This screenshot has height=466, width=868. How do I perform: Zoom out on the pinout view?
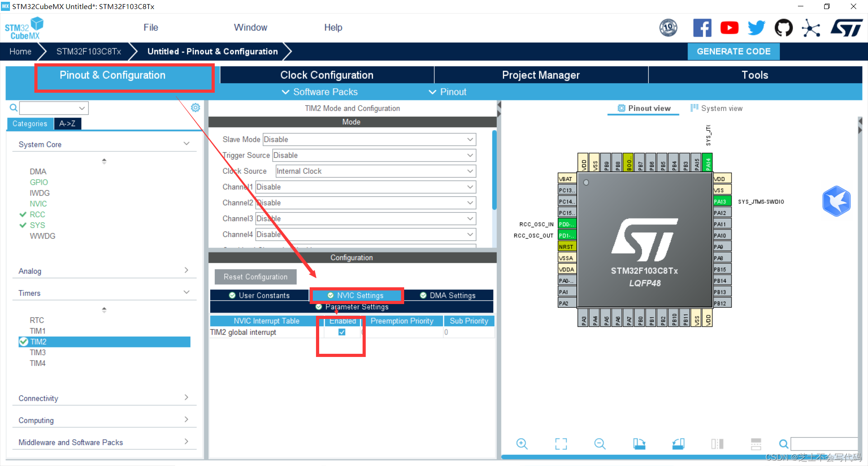599,444
